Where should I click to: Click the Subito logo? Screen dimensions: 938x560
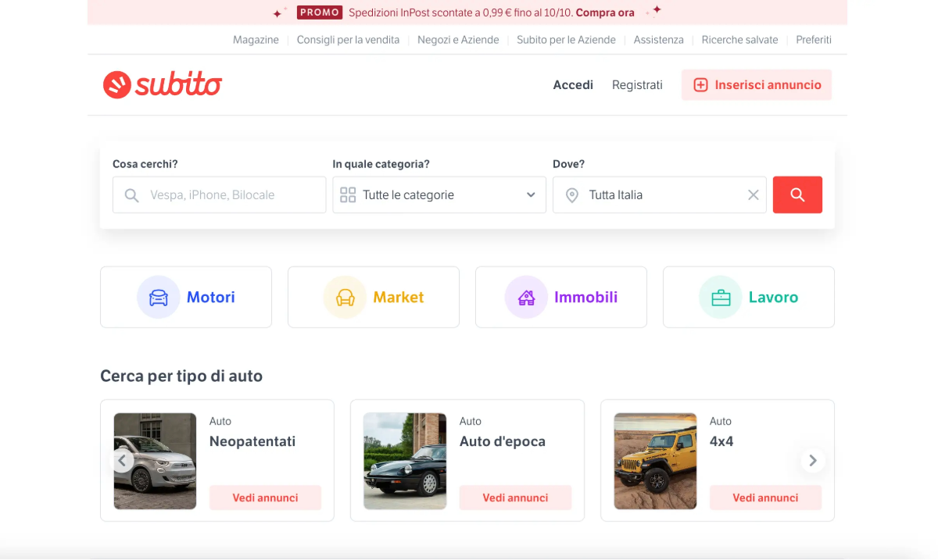pos(163,84)
